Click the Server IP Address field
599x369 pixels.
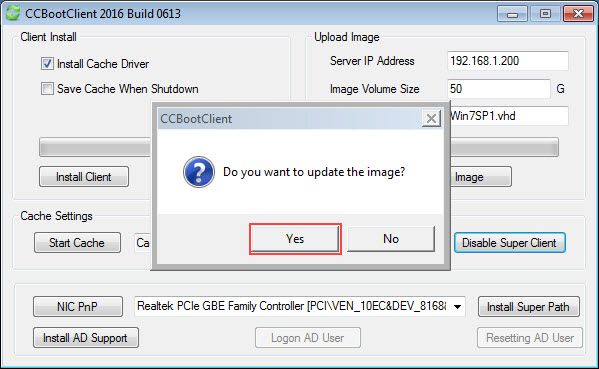508,61
